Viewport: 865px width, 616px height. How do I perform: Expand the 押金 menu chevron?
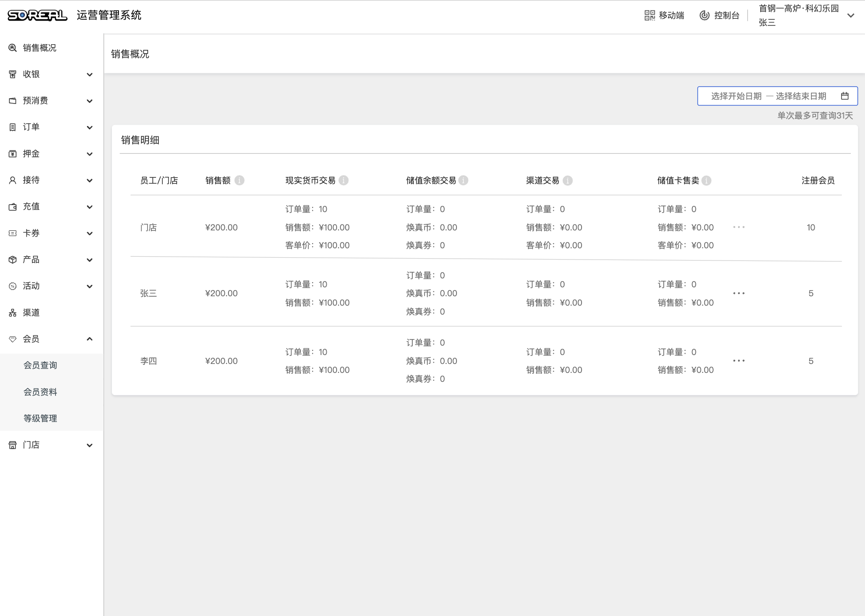[x=89, y=154]
